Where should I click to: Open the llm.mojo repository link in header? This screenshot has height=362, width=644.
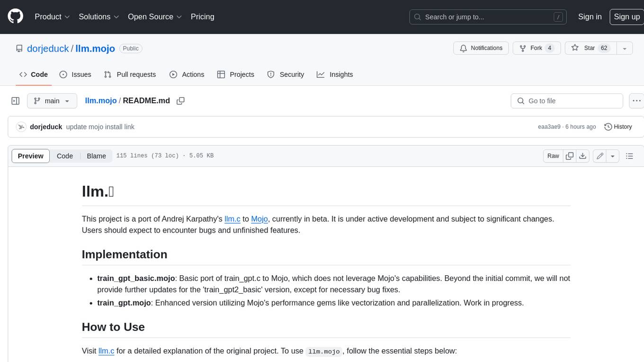pyautogui.click(x=95, y=48)
